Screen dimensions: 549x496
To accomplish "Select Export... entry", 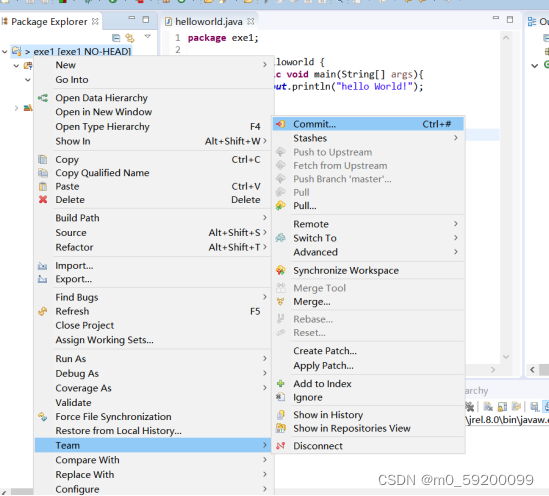I will coord(153,279).
